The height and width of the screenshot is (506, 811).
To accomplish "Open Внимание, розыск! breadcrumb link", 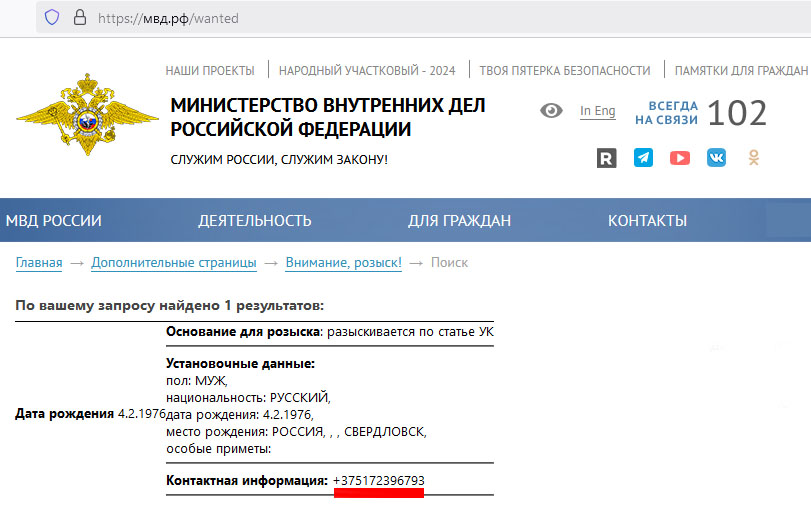I will tap(343, 263).
